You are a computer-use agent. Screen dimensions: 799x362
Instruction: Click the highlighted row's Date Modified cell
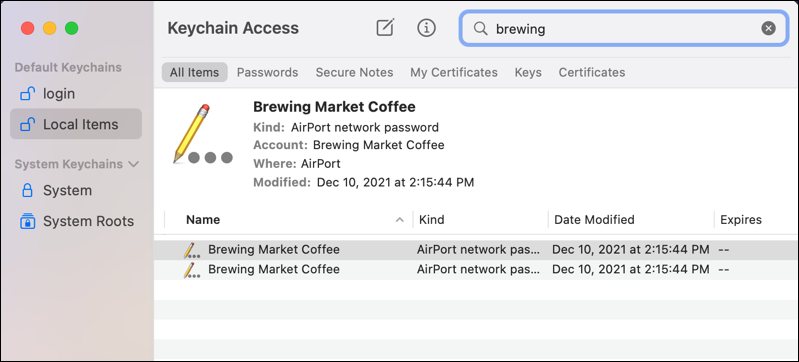[631, 250]
